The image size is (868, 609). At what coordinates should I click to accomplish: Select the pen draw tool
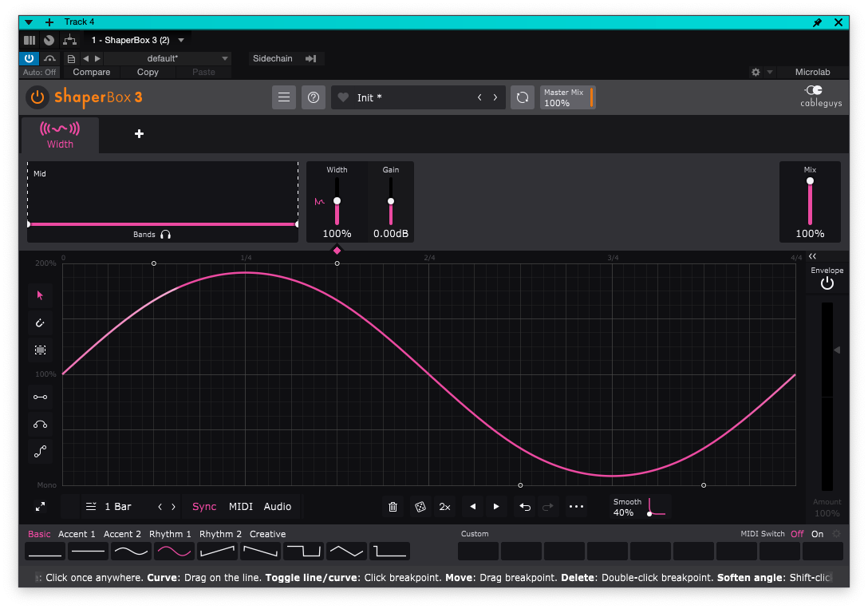point(40,322)
